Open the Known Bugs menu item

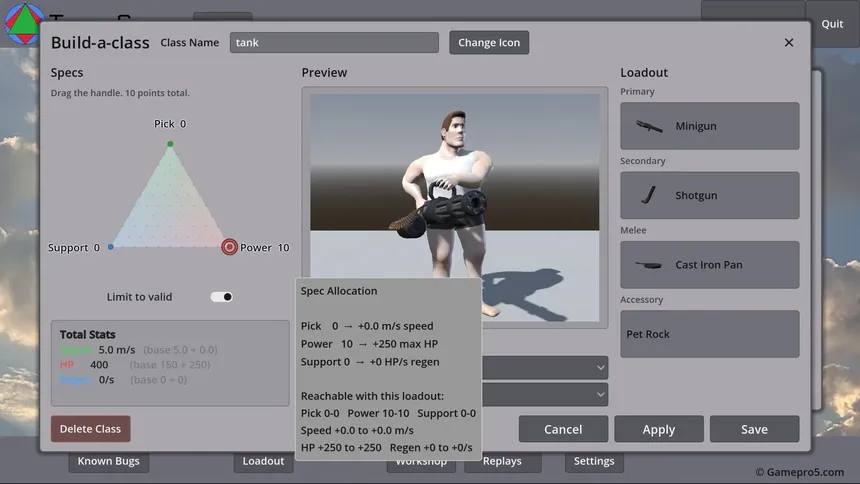pyautogui.click(x=109, y=461)
